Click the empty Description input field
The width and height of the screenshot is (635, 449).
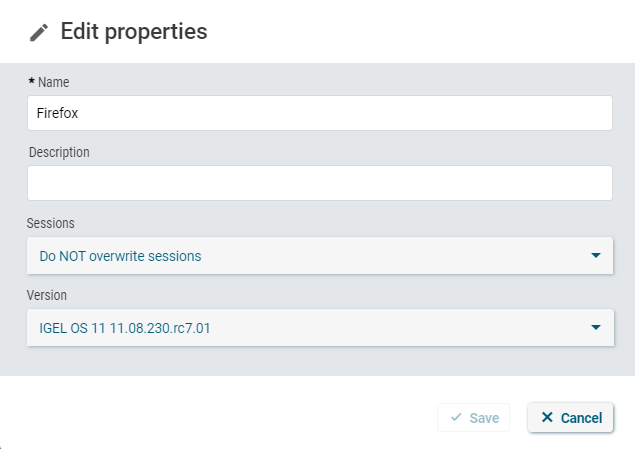pyautogui.click(x=320, y=183)
